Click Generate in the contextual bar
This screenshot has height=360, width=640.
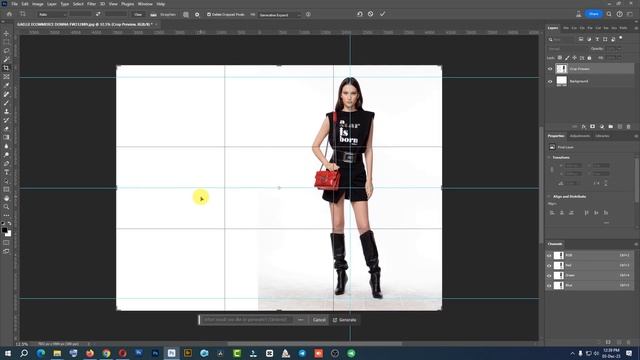(345, 320)
